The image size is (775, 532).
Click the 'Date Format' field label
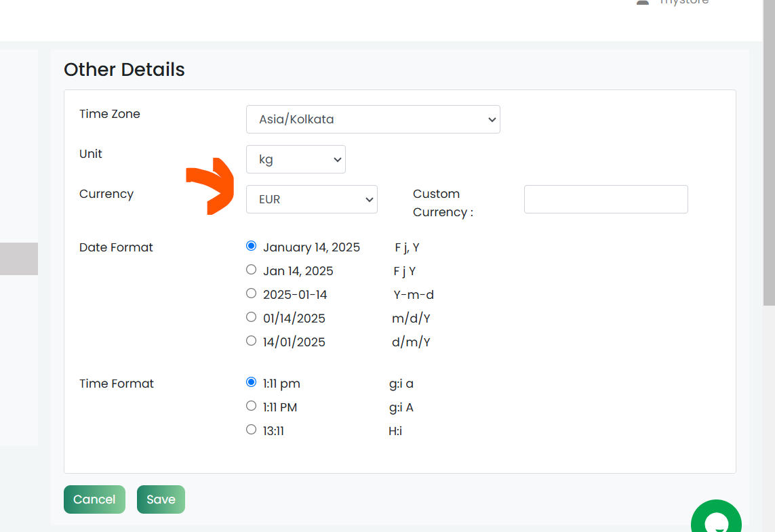point(116,247)
